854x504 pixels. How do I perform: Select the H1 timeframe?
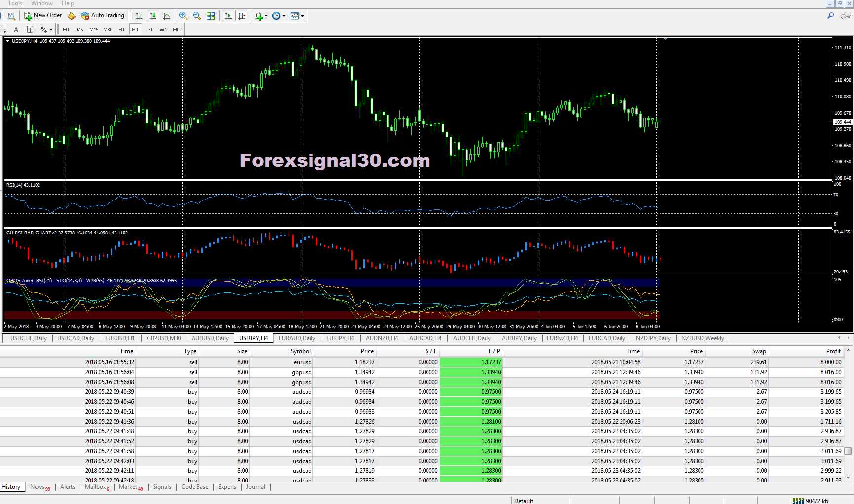pyautogui.click(x=121, y=30)
